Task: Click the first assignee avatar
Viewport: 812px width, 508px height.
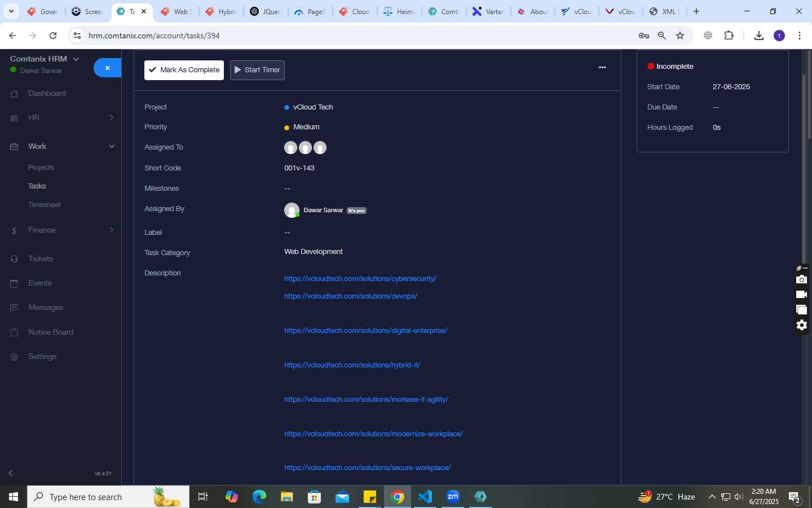Action: [290, 148]
